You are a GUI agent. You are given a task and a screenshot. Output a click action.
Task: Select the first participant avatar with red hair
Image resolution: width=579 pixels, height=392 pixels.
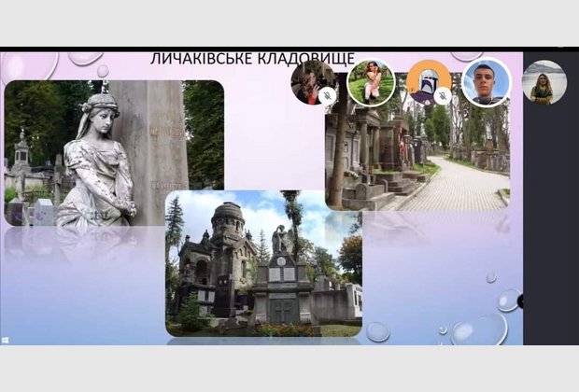tap(313, 83)
